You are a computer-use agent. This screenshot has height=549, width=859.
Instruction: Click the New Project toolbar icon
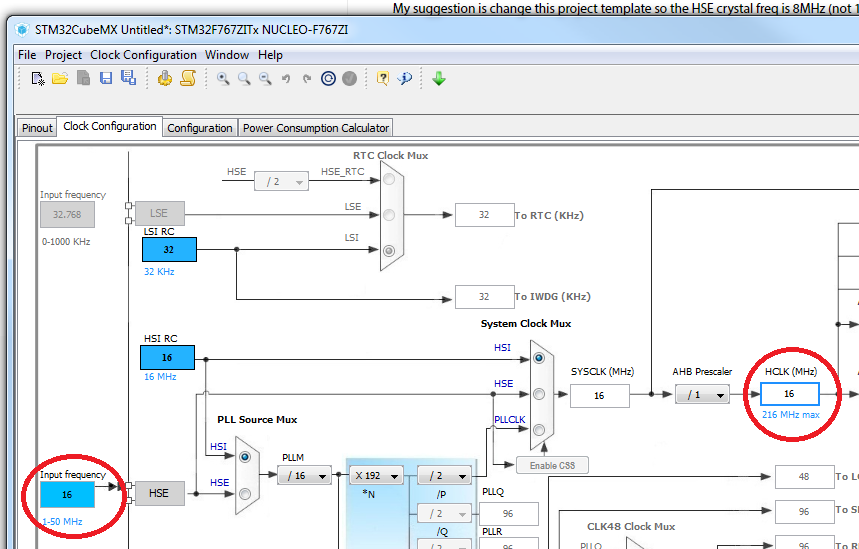pyautogui.click(x=37, y=79)
